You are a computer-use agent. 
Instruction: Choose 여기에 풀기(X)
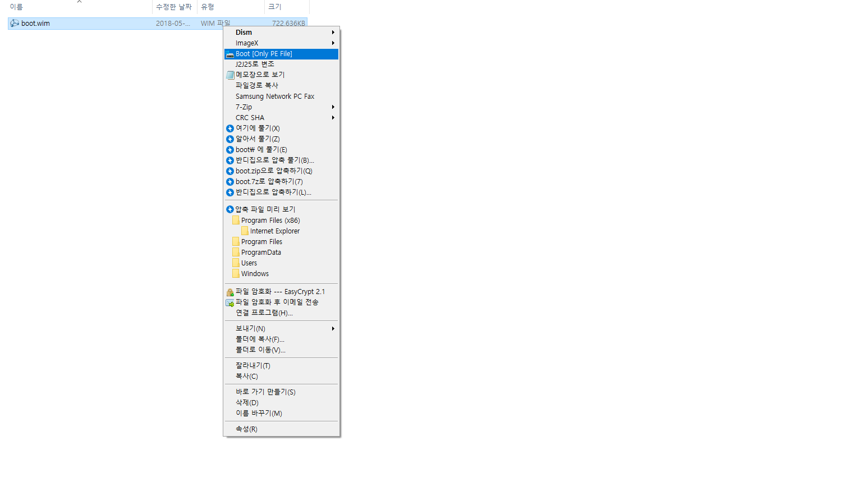click(x=281, y=129)
